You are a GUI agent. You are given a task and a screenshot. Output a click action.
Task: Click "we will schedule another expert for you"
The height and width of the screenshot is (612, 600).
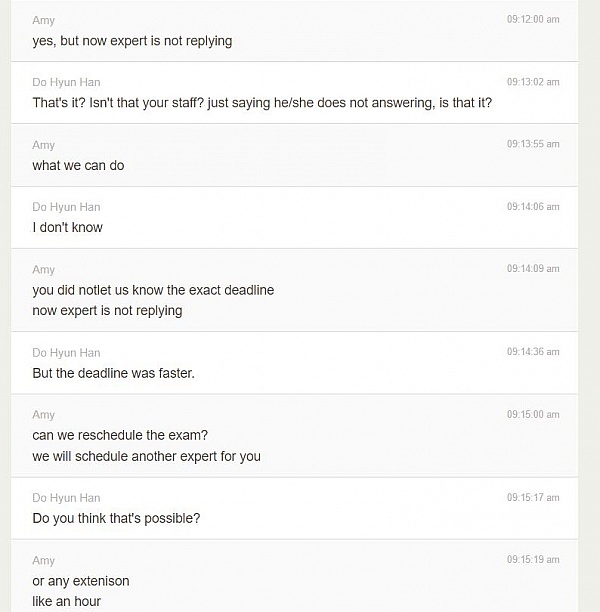click(146, 456)
